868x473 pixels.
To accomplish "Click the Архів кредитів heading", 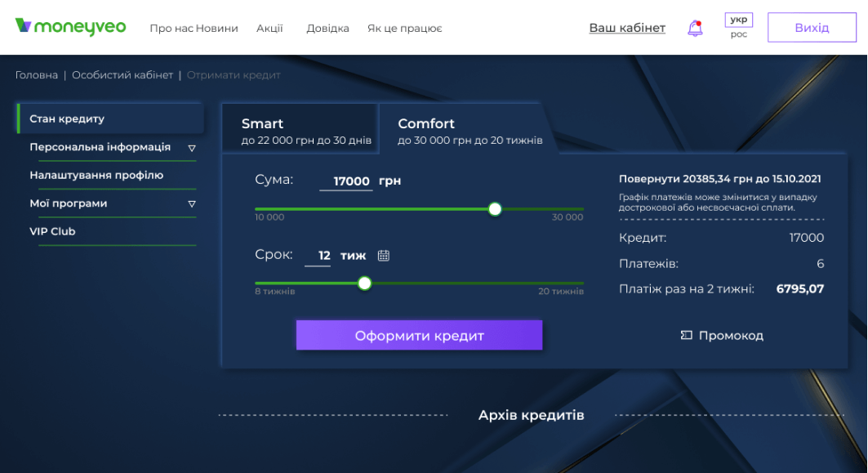I will click(531, 415).
